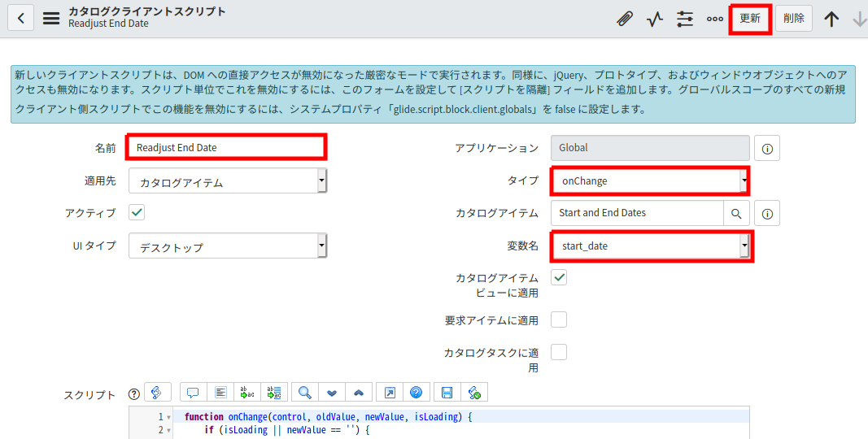Image resolution: width=868 pixels, height=439 pixels.
Task: Collapse code fold at script line 2
Action: coord(169,430)
